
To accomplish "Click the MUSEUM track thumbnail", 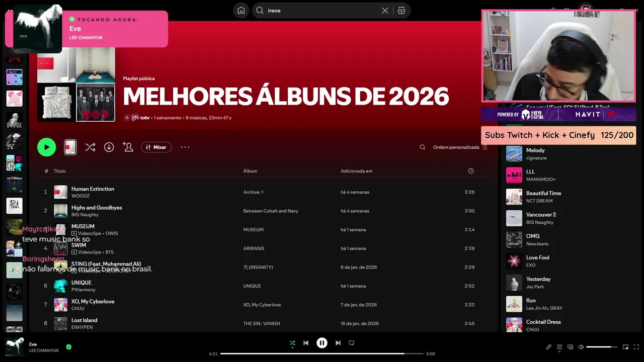I will [60, 230].
